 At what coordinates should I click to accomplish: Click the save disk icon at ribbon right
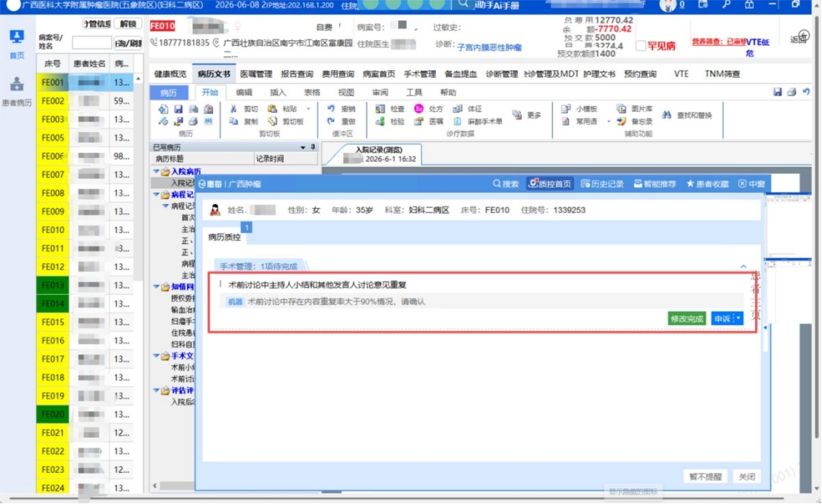777,92
